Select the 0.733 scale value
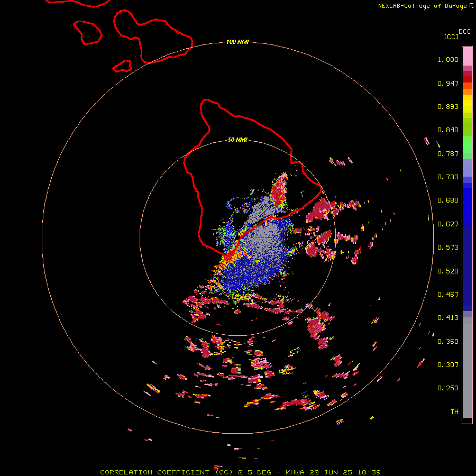This screenshot has height=476, width=476. click(448, 177)
